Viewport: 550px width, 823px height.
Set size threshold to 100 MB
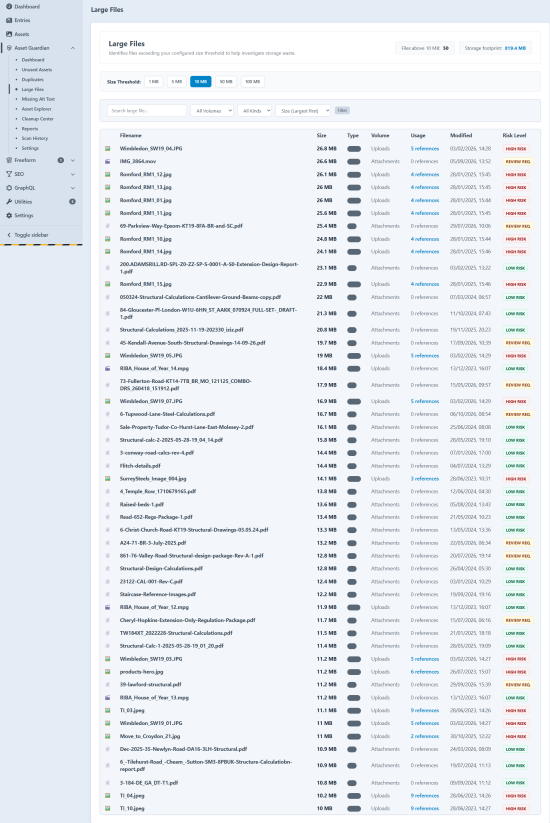[252, 81]
